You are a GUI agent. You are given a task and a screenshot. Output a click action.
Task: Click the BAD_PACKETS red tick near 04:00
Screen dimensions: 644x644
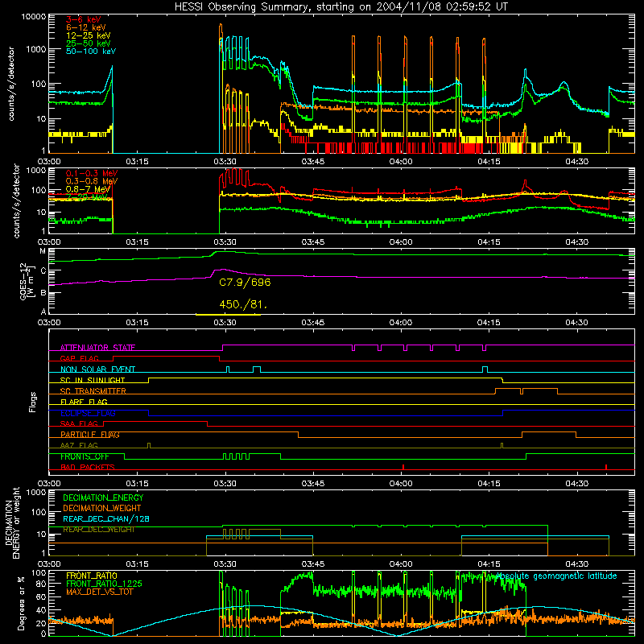tap(403, 467)
